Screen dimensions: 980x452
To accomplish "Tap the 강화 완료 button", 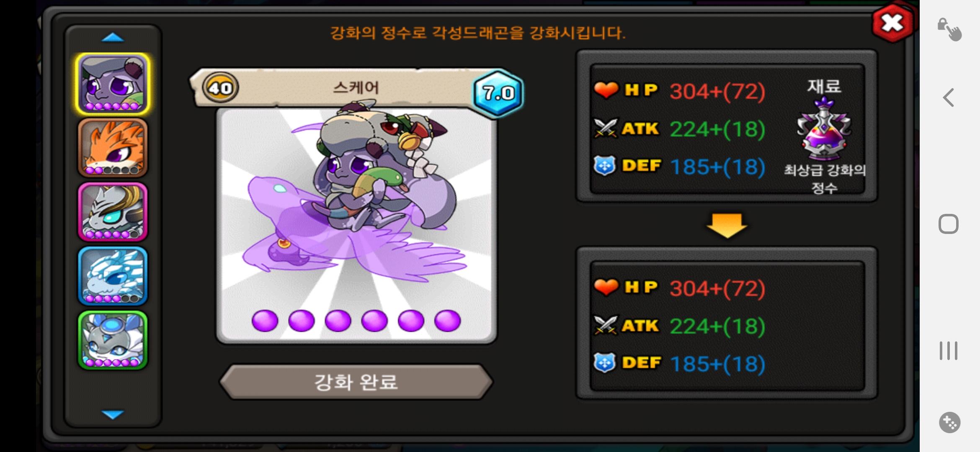I will pyautogui.click(x=356, y=382).
